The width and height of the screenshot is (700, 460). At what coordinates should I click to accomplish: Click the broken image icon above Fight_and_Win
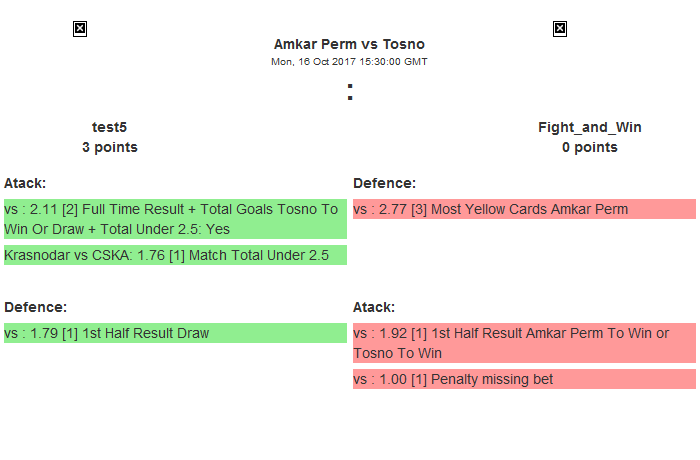[560, 29]
